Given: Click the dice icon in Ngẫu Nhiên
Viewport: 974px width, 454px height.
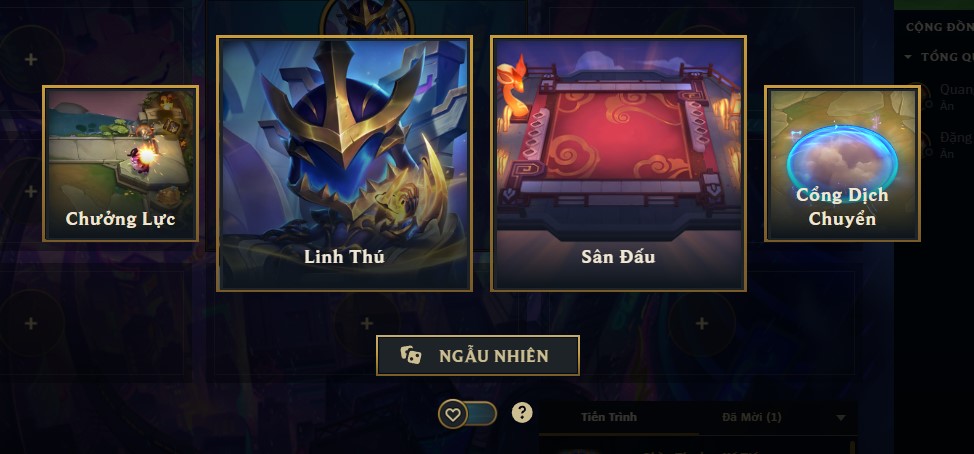Looking at the screenshot, I should point(411,355).
